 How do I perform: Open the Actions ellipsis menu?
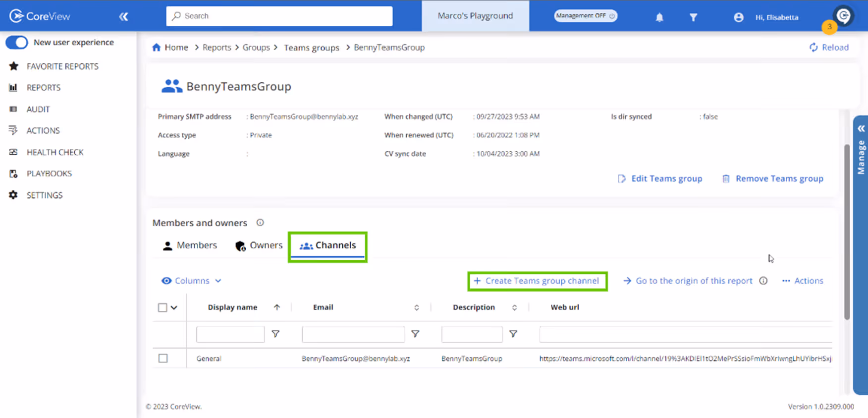click(x=803, y=281)
